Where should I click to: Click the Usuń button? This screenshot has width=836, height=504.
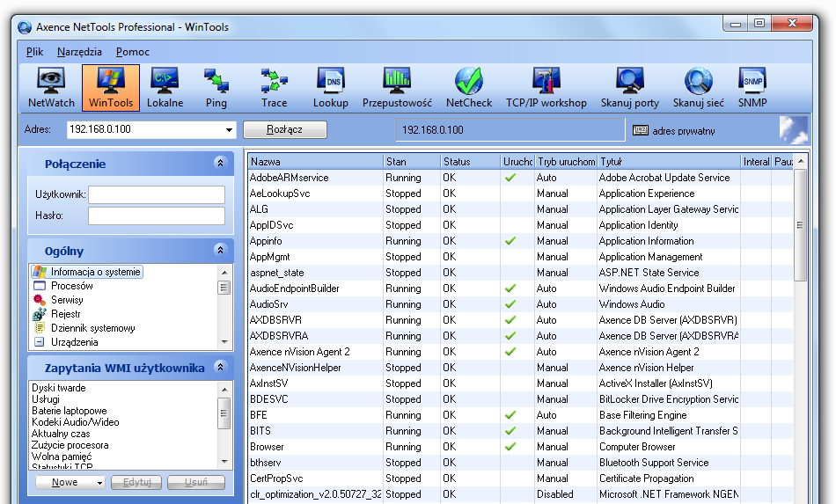[195, 482]
